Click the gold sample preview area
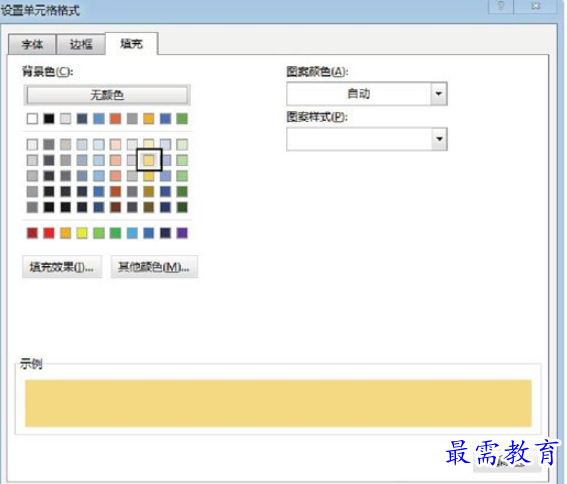Screen dimensions: 567x484 click(x=278, y=403)
